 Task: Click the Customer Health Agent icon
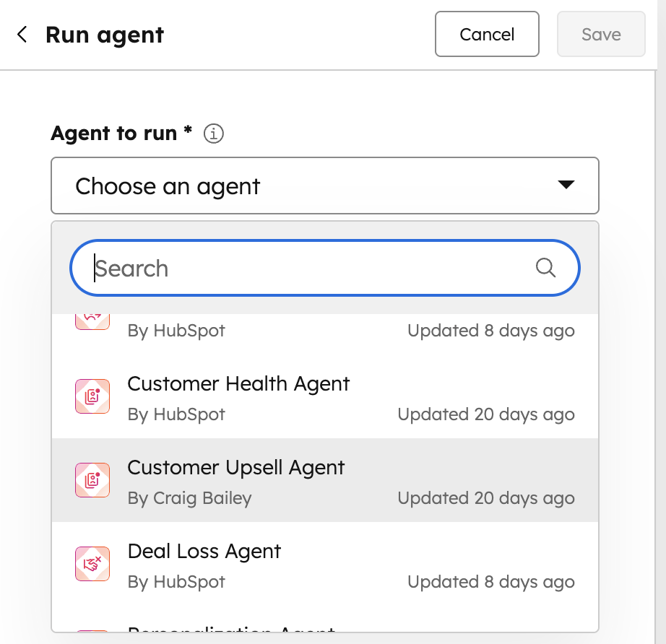(92, 396)
